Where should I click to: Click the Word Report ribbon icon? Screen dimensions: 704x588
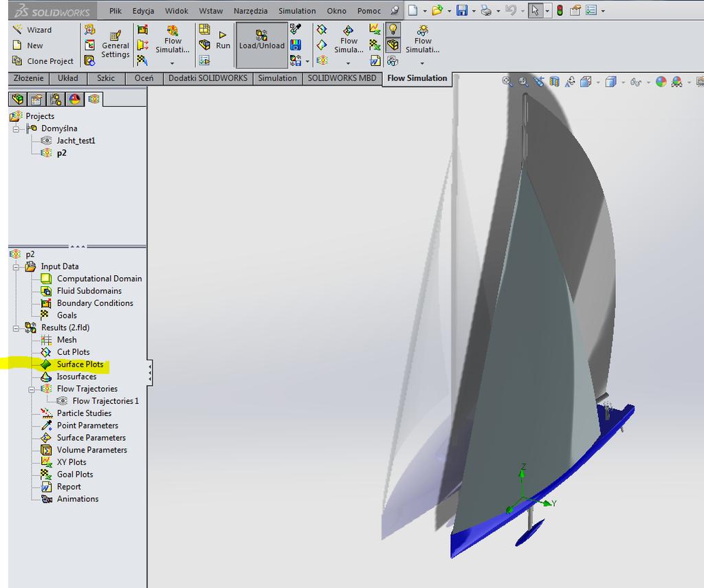(375, 61)
